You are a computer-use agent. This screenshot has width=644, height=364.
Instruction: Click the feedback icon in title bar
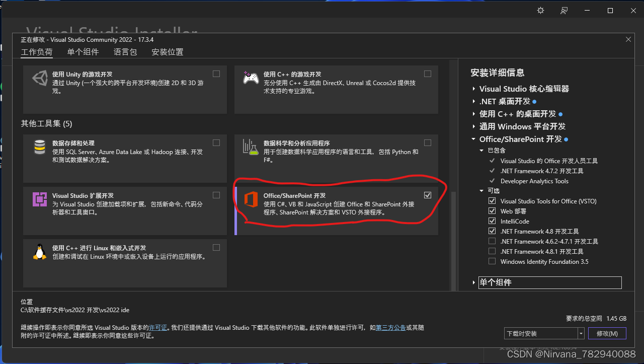pos(564,11)
